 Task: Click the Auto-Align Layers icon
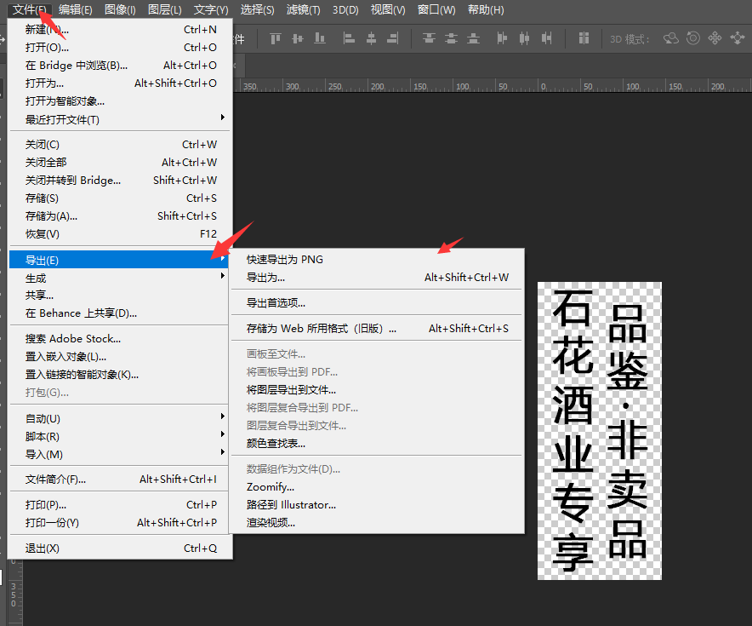click(584, 38)
